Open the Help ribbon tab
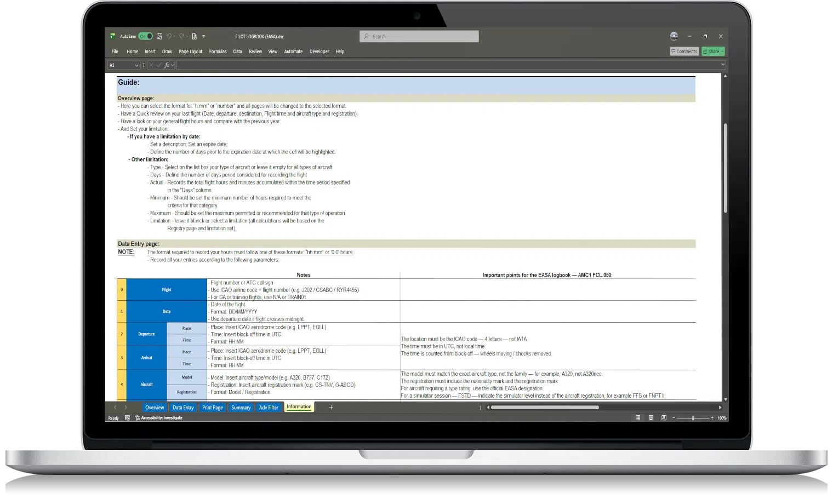The height and width of the screenshot is (504, 833). click(340, 51)
